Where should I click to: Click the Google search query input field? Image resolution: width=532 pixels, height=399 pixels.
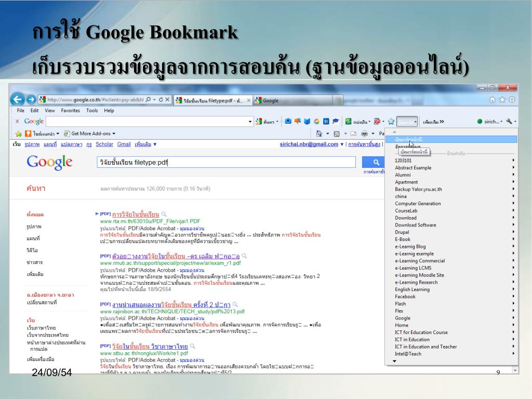coord(226,162)
